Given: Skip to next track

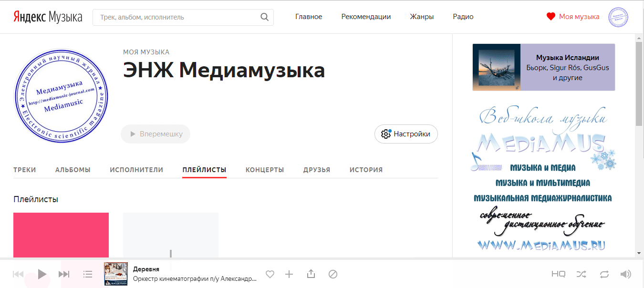Looking at the screenshot, I should [64, 274].
